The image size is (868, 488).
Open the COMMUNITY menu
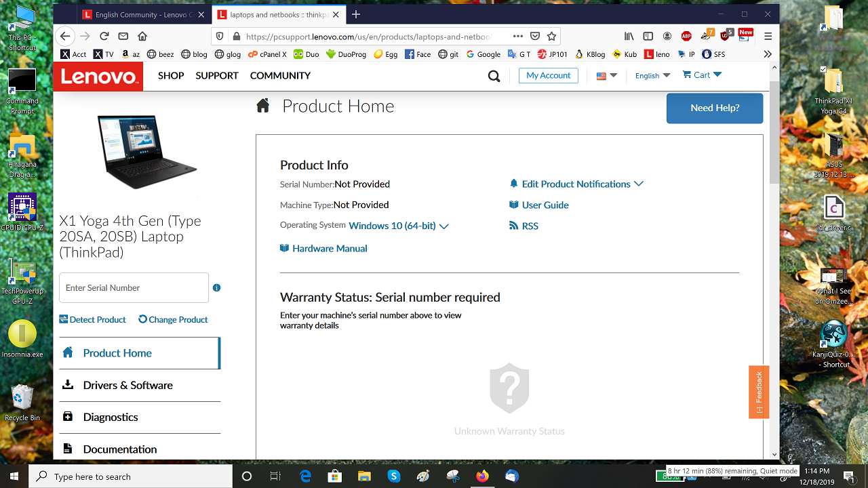280,75
